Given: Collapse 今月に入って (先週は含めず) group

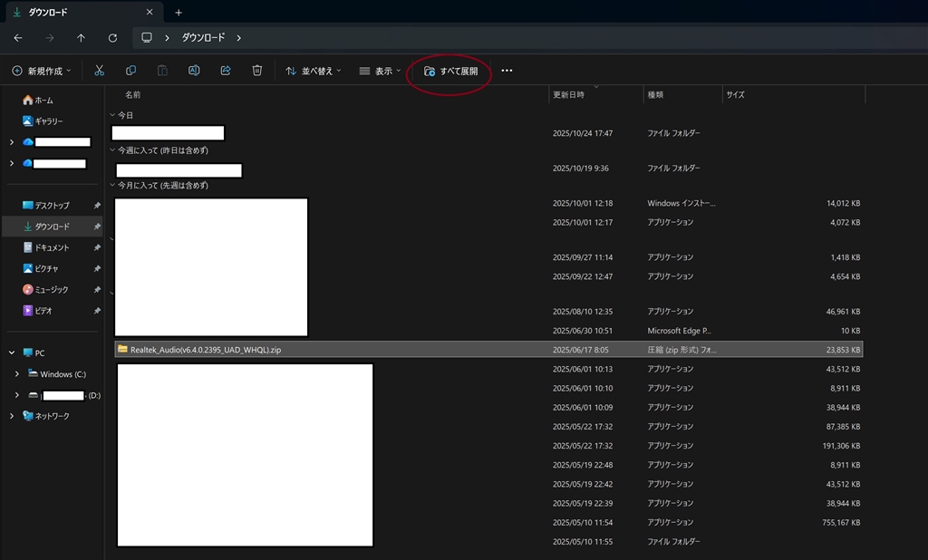Looking at the screenshot, I should tap(111, 185).
